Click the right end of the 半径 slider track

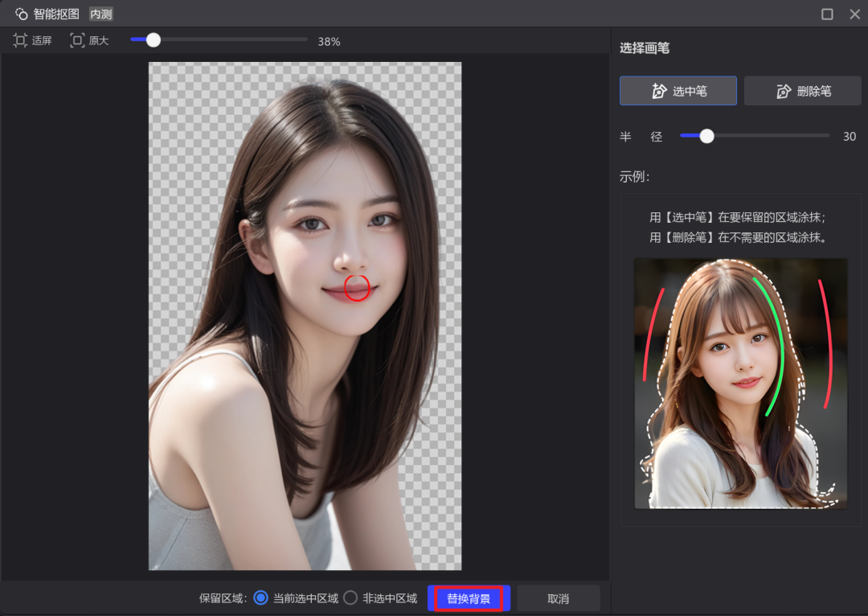[x=826, y=136]
